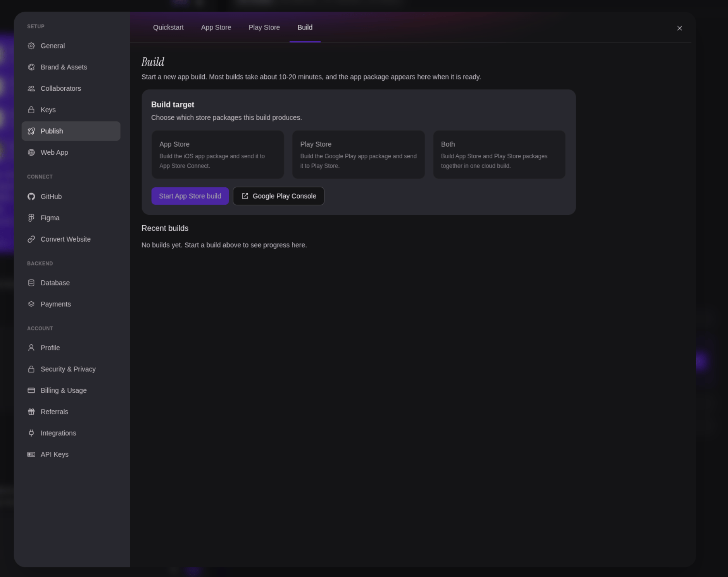Click the Convert Website link icon
The width and height of the screenshot is (728, 577).
31,239
